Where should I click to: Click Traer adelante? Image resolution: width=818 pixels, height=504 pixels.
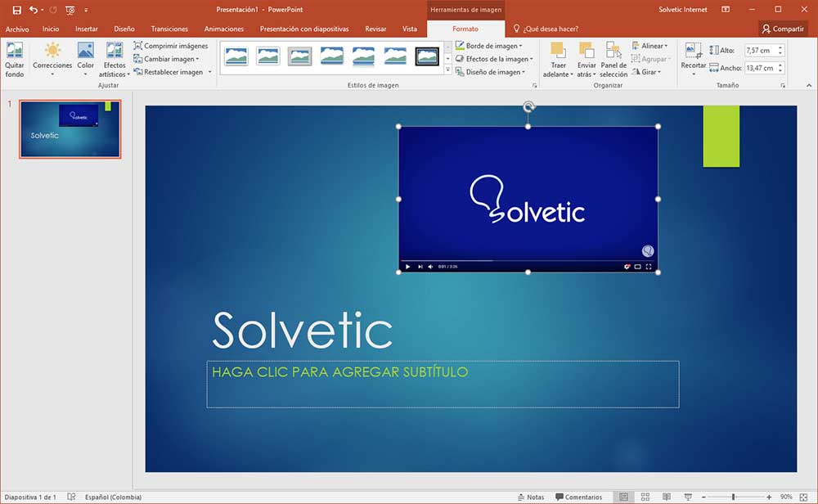(x=558, y=60)
